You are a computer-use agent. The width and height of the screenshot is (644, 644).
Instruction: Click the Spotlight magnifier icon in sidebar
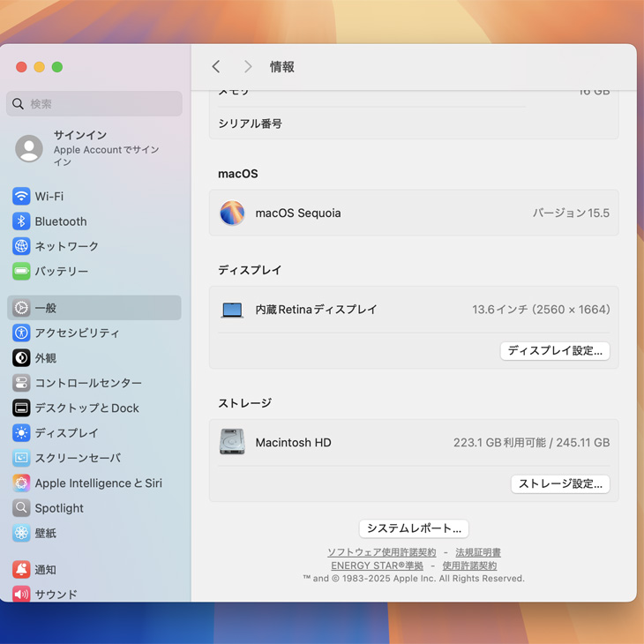21,508
